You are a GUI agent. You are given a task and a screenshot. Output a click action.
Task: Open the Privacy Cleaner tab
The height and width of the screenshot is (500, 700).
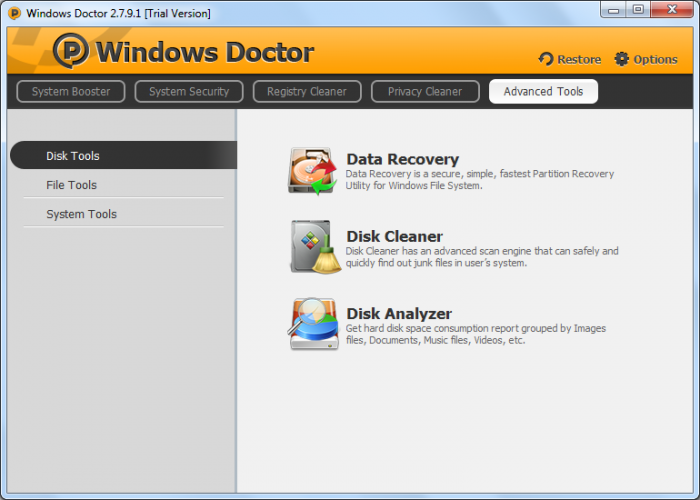point(425,92)
